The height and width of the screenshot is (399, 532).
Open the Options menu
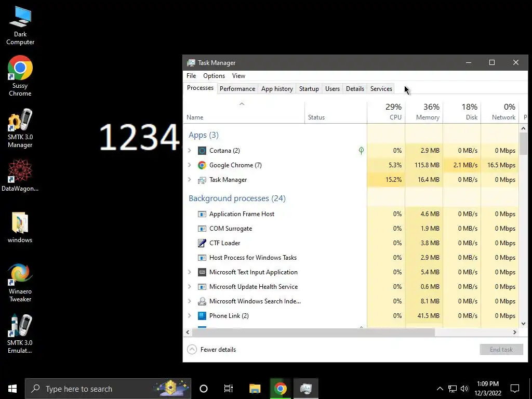coord(214,76)
